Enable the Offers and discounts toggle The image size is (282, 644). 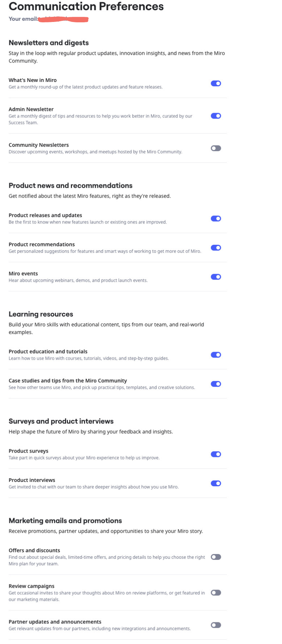[216, 557]
